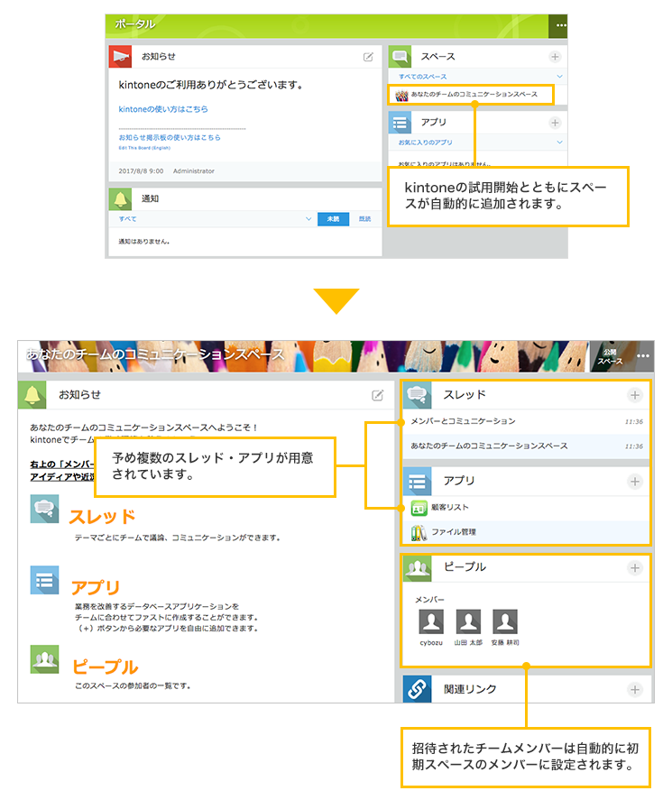Open the メンバーとコミュニケーション thread
This screenshot has height=800, width=672.
coord(463,421)
